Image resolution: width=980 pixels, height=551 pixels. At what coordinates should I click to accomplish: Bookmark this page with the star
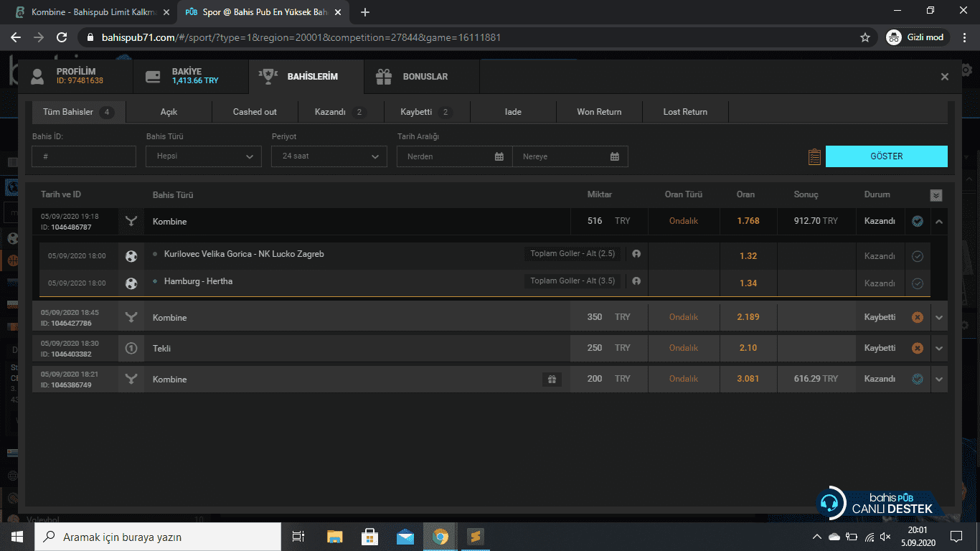click(865, 37)
